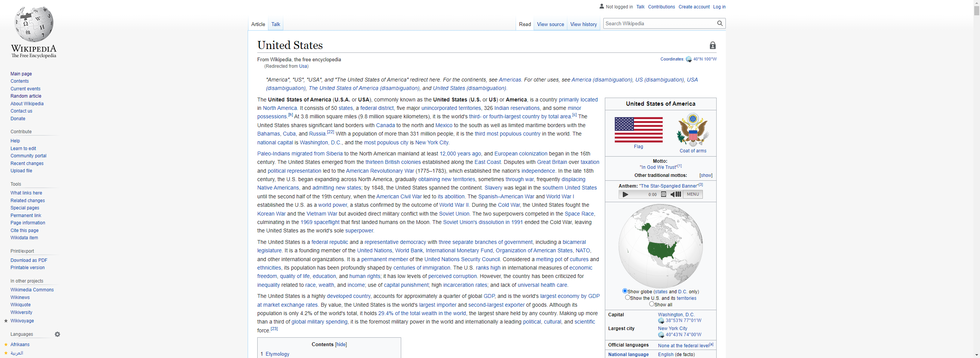
Task: Open Recent changes in Contribute section
Action: pyautogui.click(x=27, y=163)
